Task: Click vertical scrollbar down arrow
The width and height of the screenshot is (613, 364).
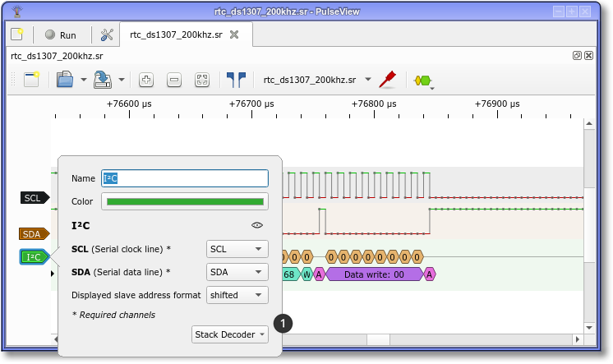Action: click(x=589, y=328)
